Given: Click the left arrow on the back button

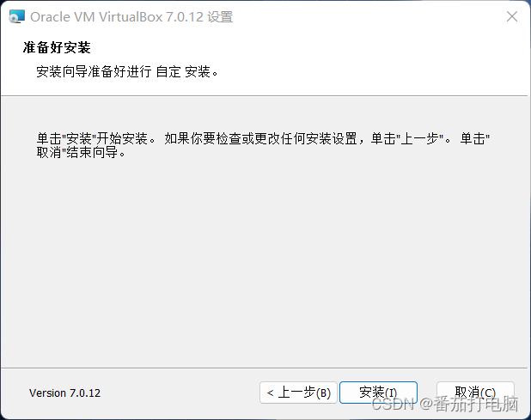Looking at the screenshot, I should [x=271, y=393].
